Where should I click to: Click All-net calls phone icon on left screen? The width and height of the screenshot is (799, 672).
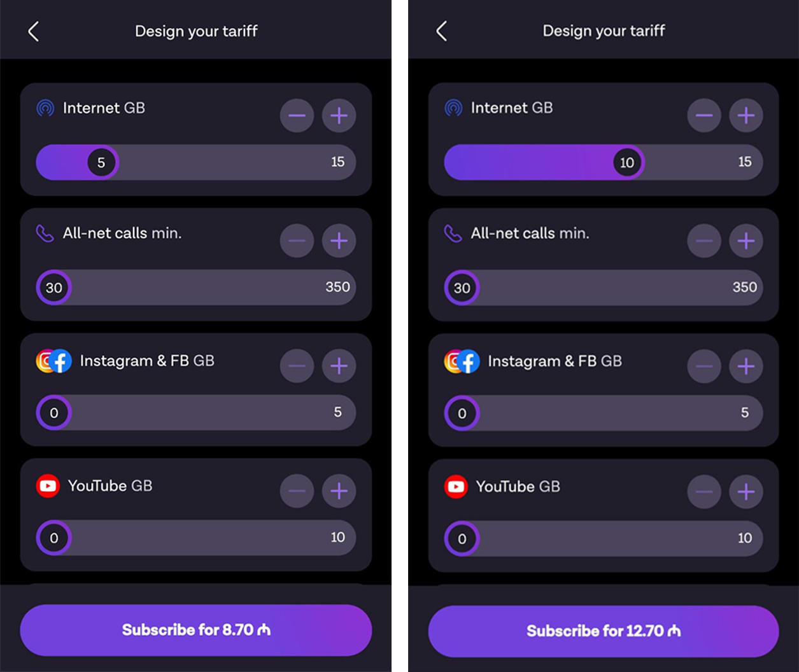coord(45,234)
